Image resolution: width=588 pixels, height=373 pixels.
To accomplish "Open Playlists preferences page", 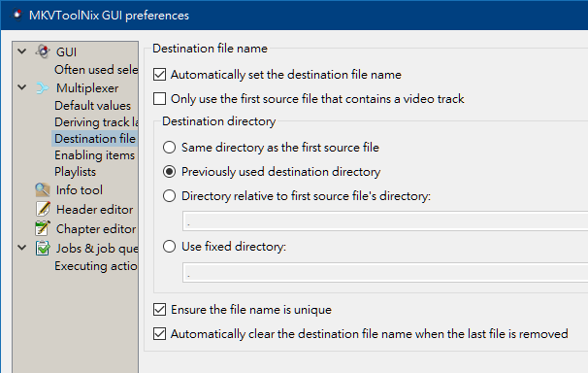I will coord(75,172).
